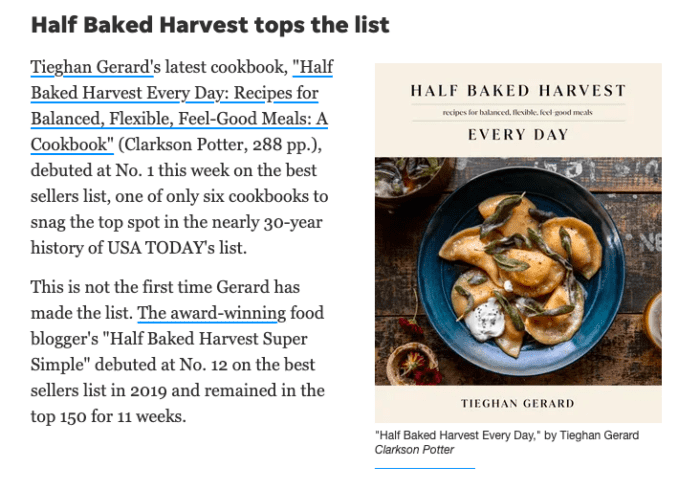Click the "TIEGHAN GERARD" name on the cover
The height and width of the screenshot is (490, 700).
coord(518,402)
